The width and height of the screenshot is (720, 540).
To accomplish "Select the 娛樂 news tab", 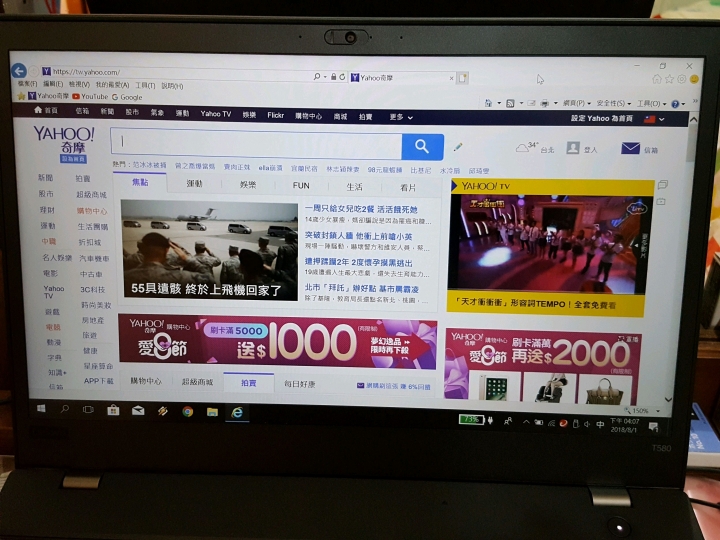I will click(248, 185).
